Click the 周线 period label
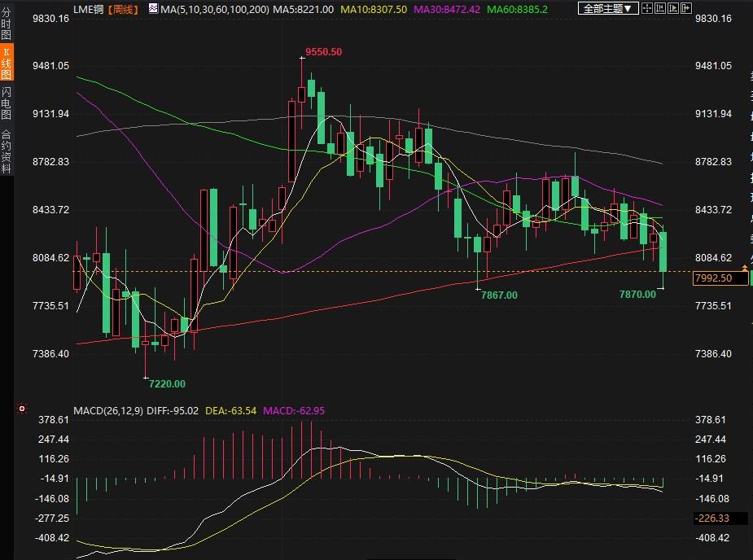 click(x=123, y=9)
